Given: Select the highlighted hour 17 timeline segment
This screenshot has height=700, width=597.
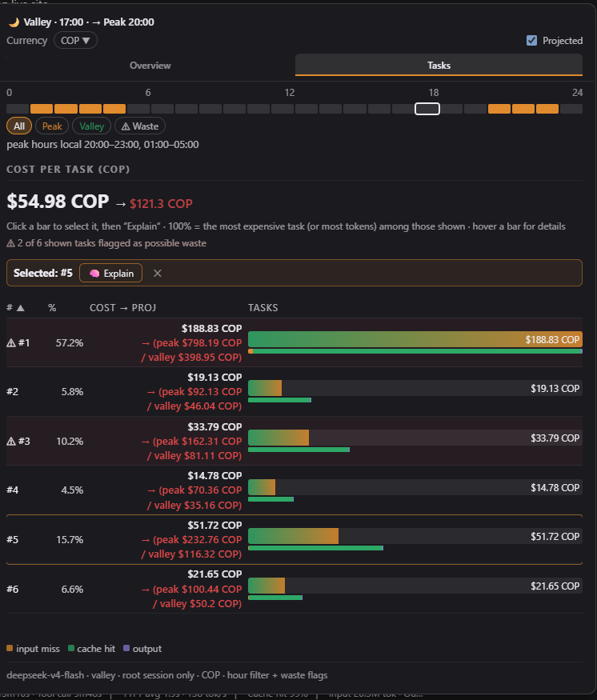Looking at the screenshot, I should (427, 109).
